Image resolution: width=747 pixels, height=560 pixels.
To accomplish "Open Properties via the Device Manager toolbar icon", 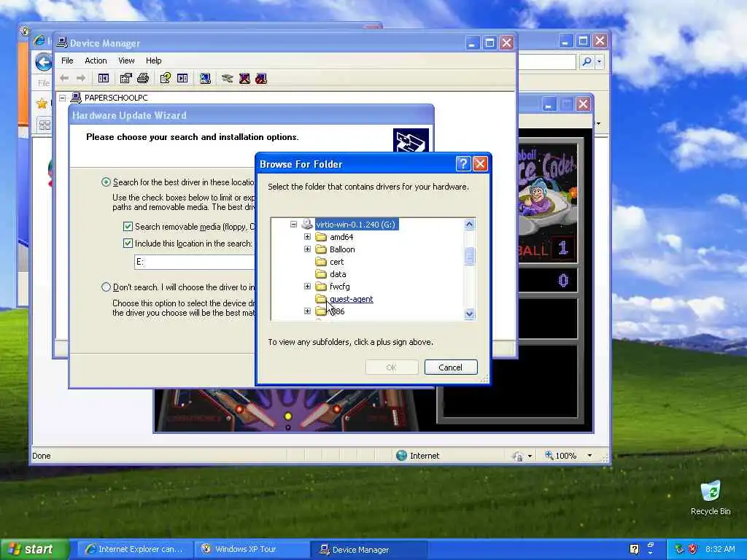I will coord(125,78).
